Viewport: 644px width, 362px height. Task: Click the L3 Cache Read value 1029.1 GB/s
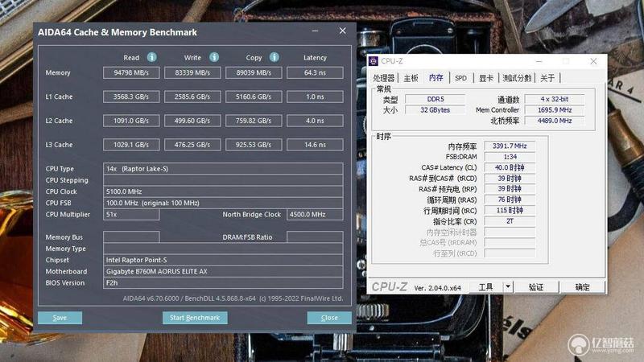point(131,145)
